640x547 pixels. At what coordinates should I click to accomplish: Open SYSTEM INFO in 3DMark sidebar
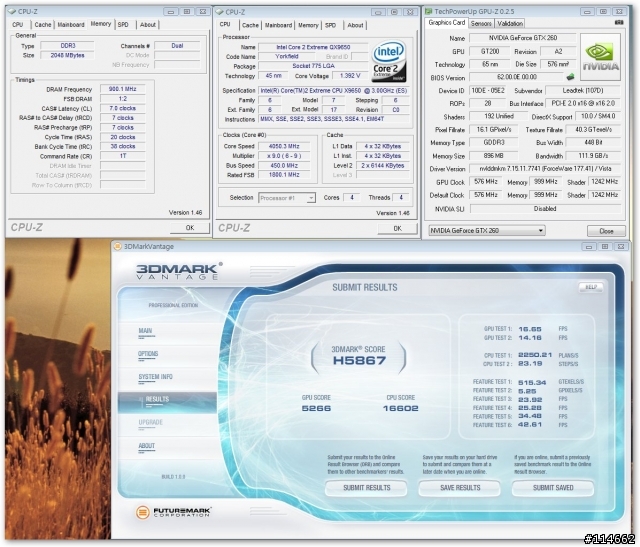click(156, 377)
